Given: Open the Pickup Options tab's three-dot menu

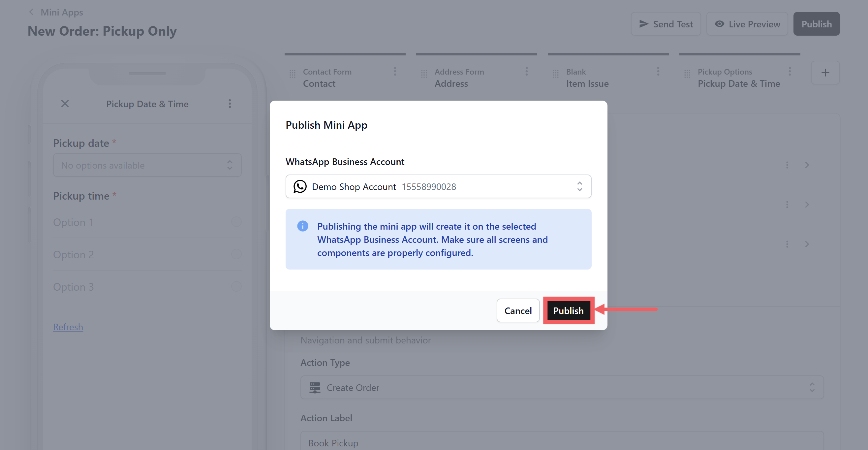Looking at the screenshot, I should (x=790, y=72).
